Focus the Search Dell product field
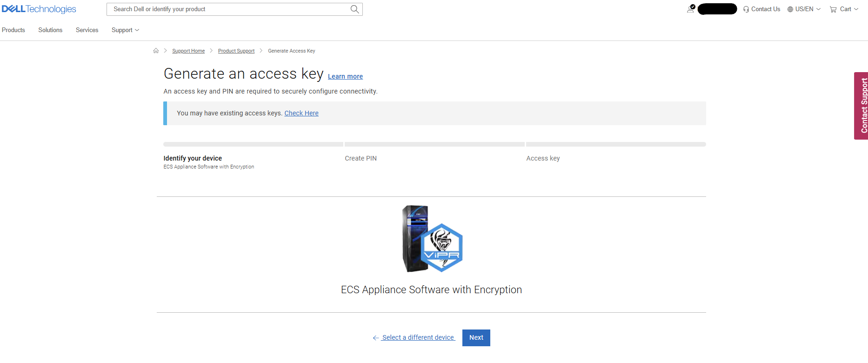This screenshot has width=868, height=363. click(x=228, y=9)
